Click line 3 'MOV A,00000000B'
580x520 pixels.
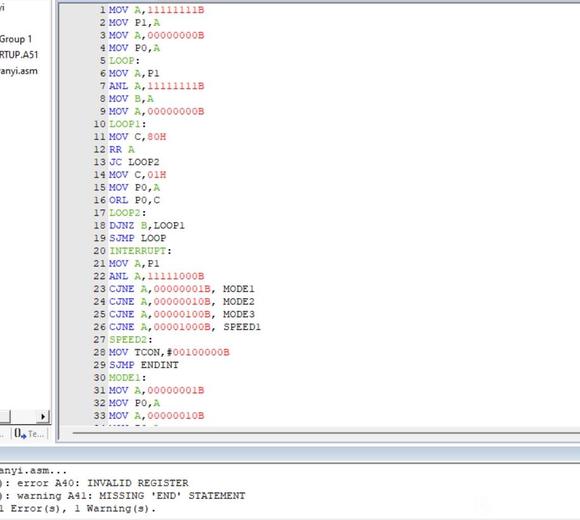click(x=156, y=36)
